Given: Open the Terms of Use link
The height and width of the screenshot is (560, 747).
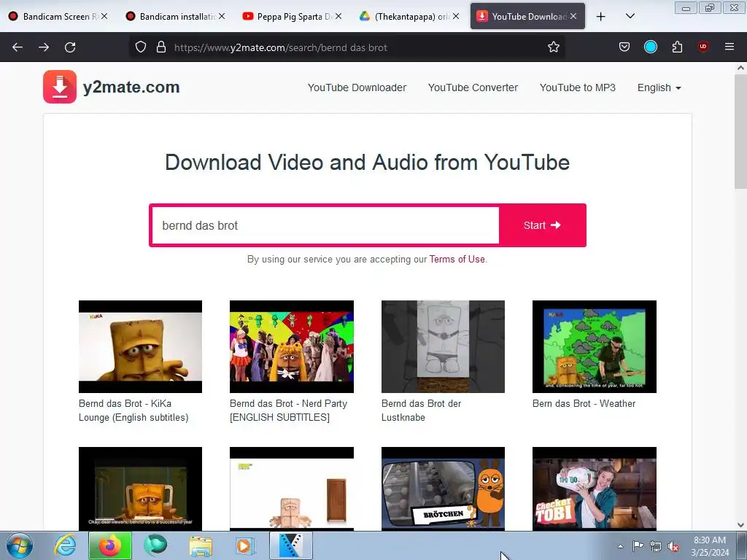Looking at the screenshot, I should click(457, 259).
